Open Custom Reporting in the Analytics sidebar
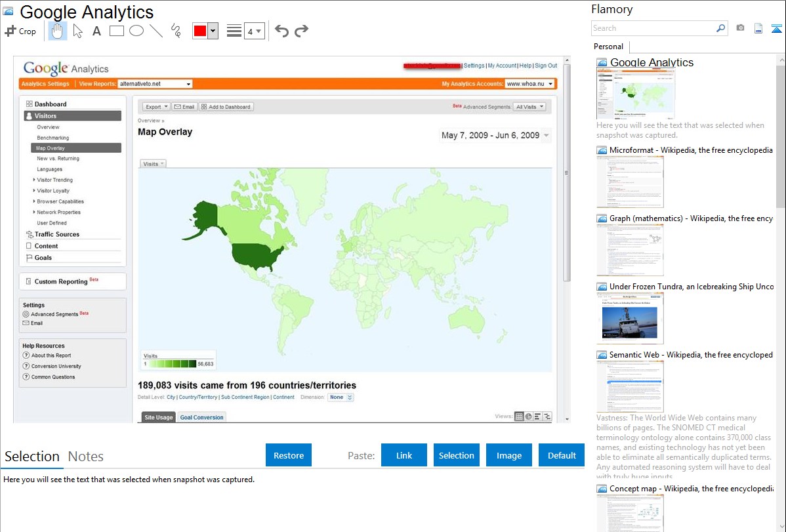786x532 pixels. [60, 281]
